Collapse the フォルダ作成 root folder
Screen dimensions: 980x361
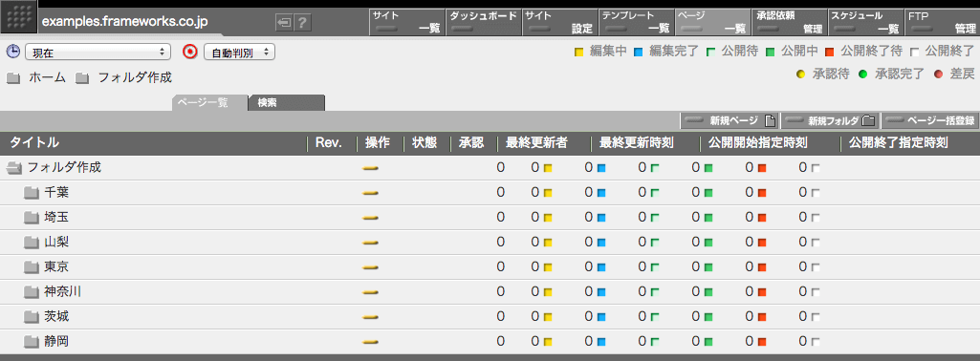[x=13, y=167]
